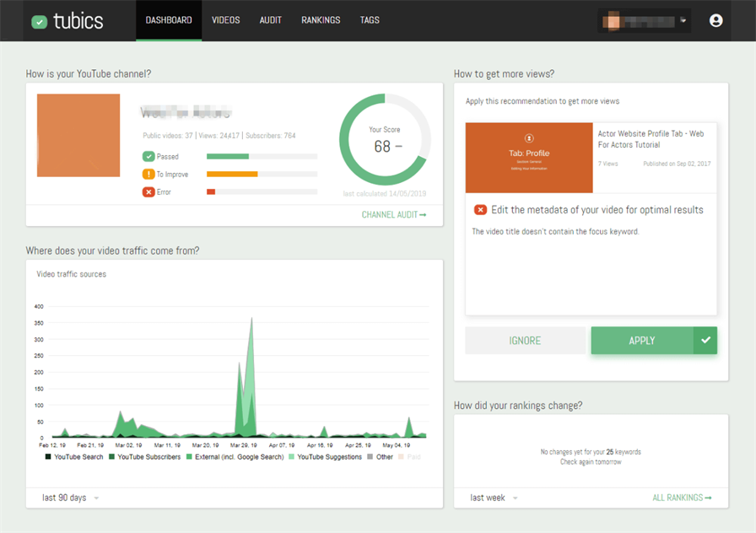The image size is (756, 533).
Task: Open the user profile account icon
Action: (716, 20)
